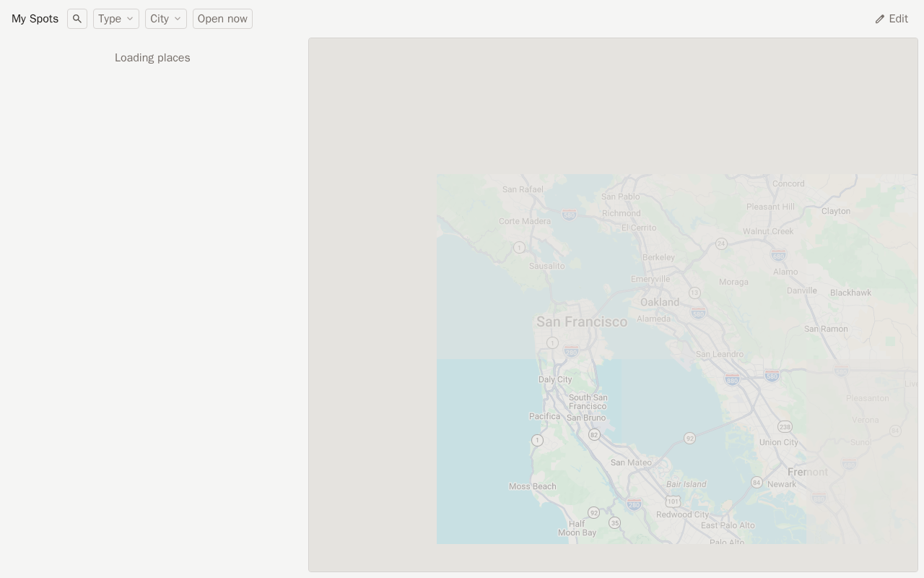Click the US 101 highway shield

tap(673, 501)
